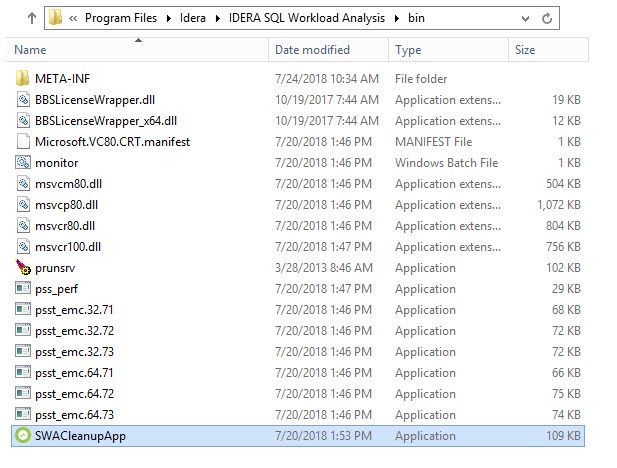
Task: Refresh the folder view
Action: 547,18
